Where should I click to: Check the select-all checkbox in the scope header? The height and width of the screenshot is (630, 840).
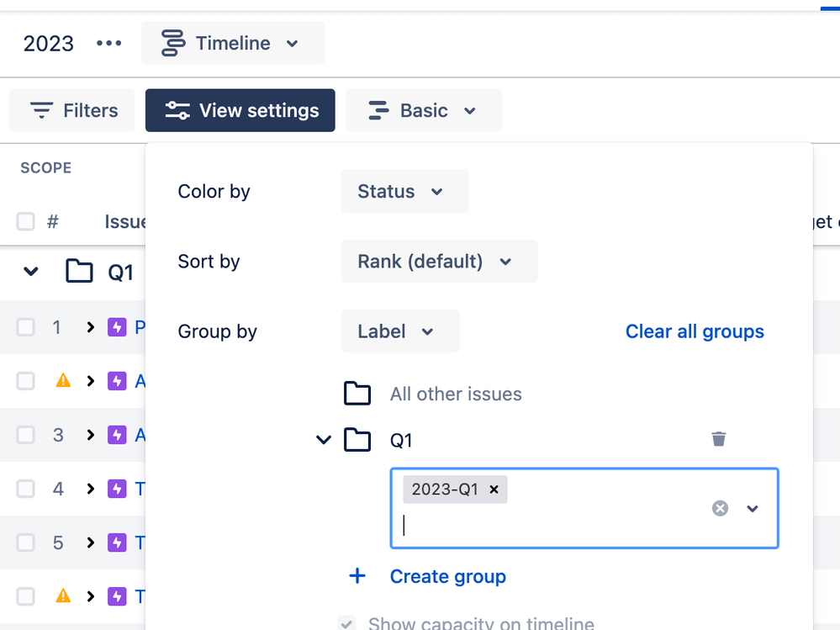[x=24, y=221]
